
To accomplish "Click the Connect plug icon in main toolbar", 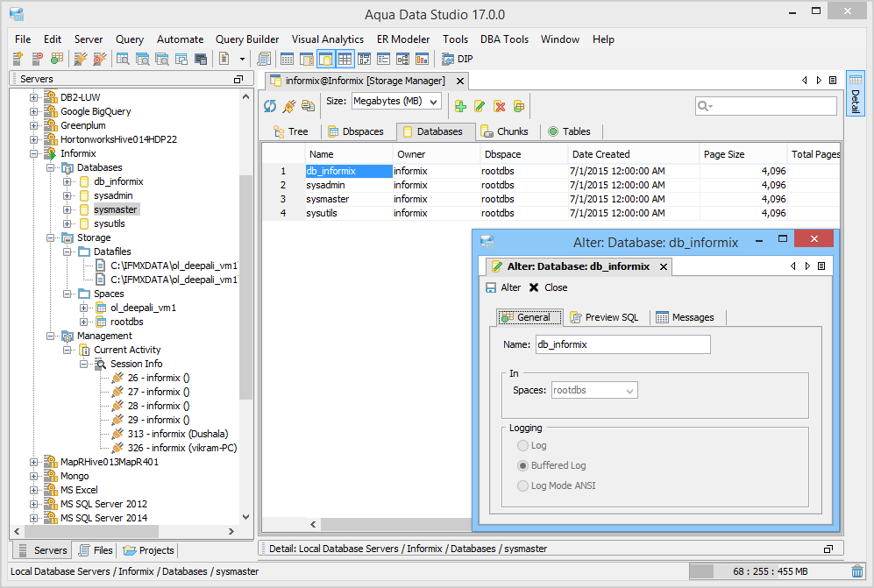I will pos(81,59).
